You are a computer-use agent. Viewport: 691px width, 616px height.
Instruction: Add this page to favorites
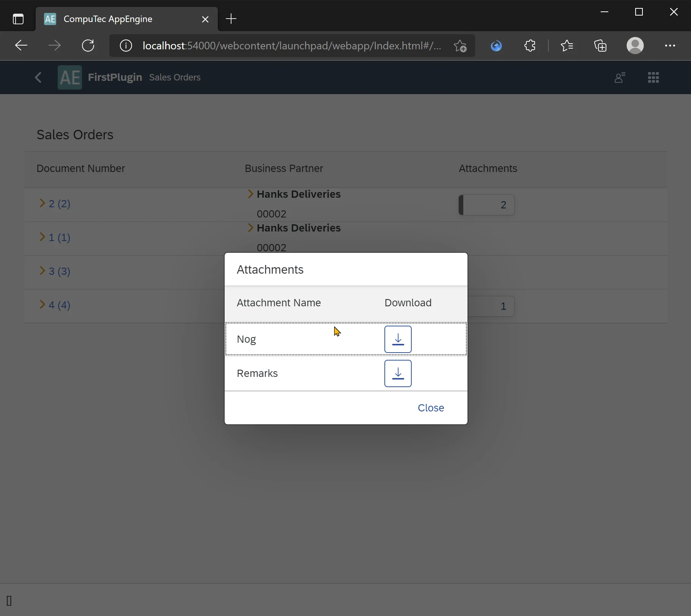[x=460, y=46]
